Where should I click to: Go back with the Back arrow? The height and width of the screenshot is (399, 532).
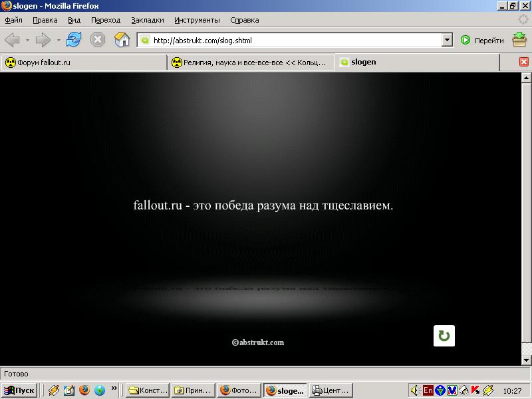click(x=13, y=40)
